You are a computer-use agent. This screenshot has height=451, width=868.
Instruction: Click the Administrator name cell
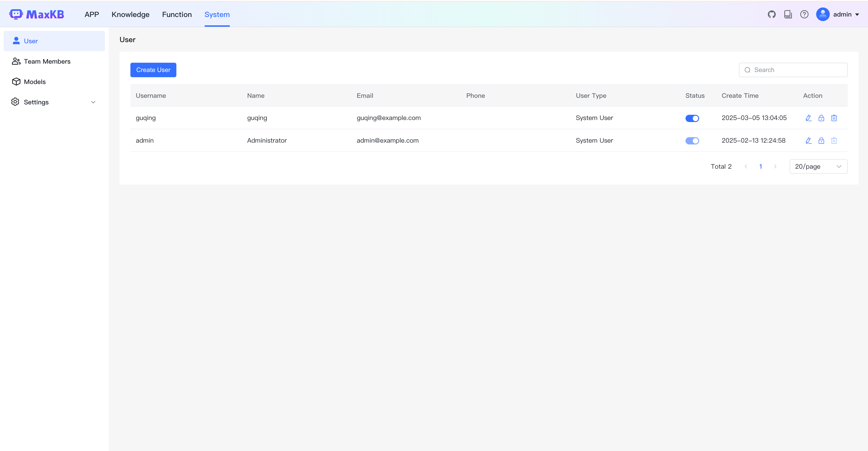(x=267, y=141)
